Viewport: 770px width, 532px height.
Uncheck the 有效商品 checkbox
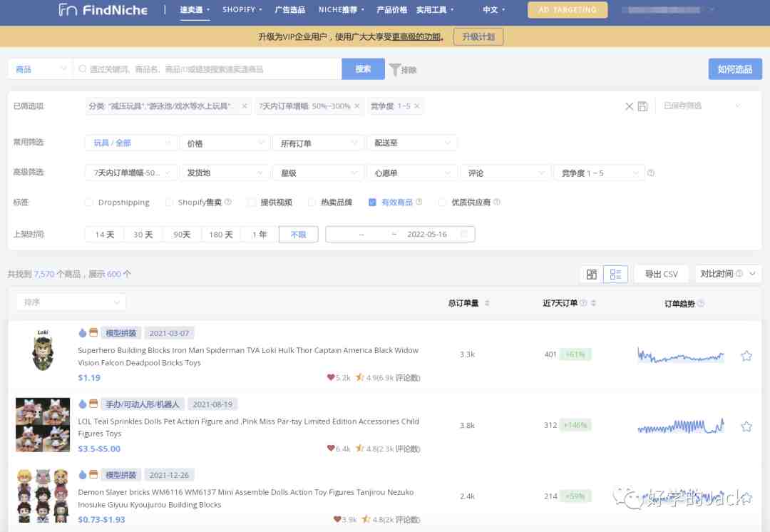tap(372, 203)
